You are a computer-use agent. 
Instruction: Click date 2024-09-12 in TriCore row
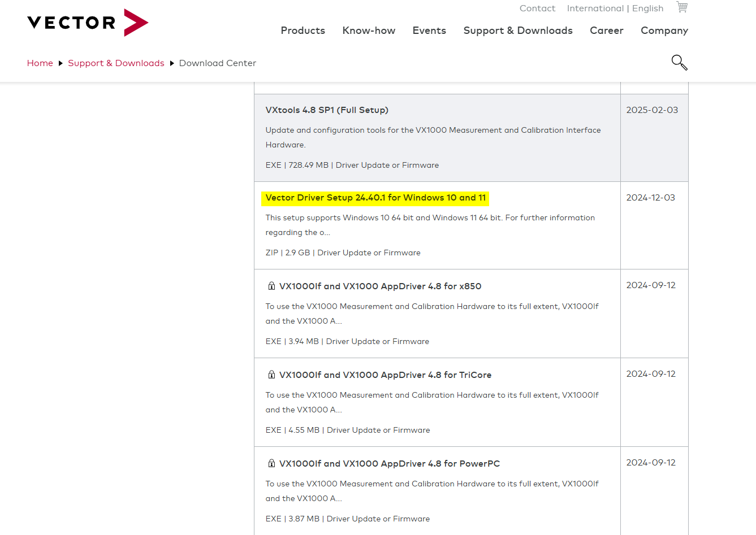pyautogui.click(x=651, y=374)
